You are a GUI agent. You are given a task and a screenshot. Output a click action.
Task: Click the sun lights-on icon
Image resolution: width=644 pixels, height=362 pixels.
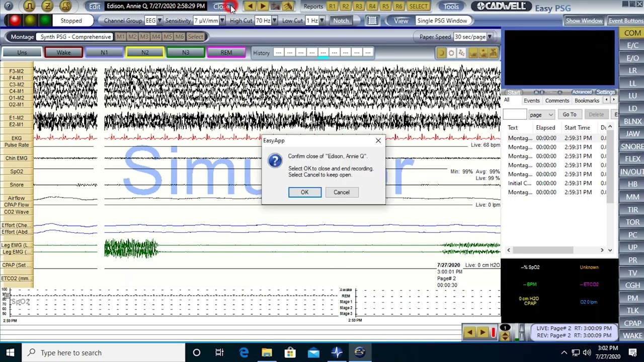(x=451, y=53)
